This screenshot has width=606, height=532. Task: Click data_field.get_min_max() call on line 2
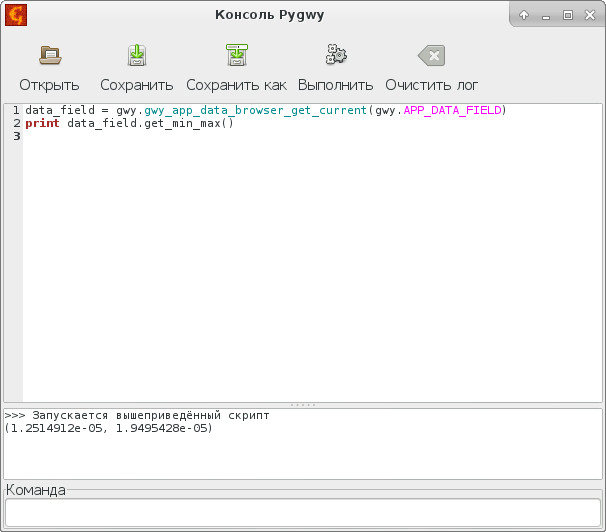point(150,124)
